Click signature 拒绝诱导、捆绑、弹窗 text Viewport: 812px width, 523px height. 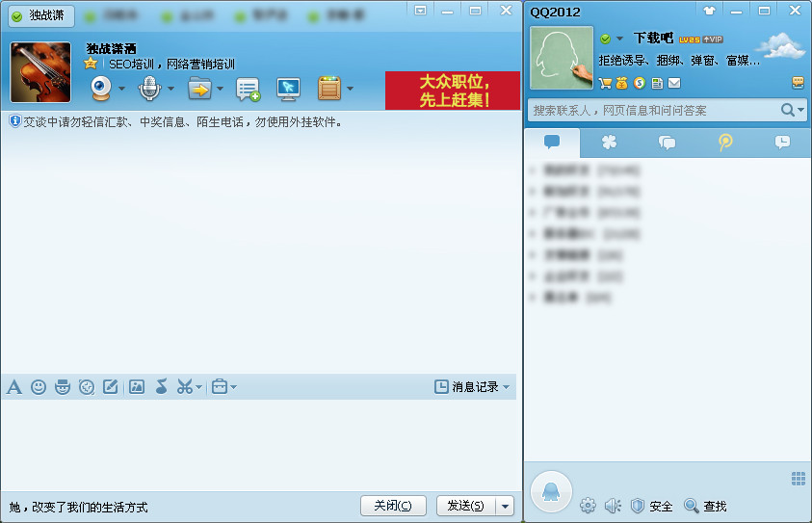(679, 61)
